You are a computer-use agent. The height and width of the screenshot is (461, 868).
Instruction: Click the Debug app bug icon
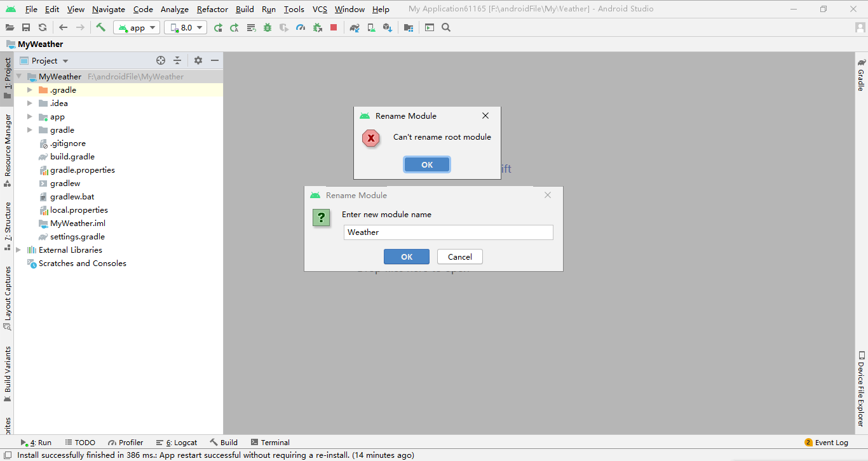(x=268, y=27)
